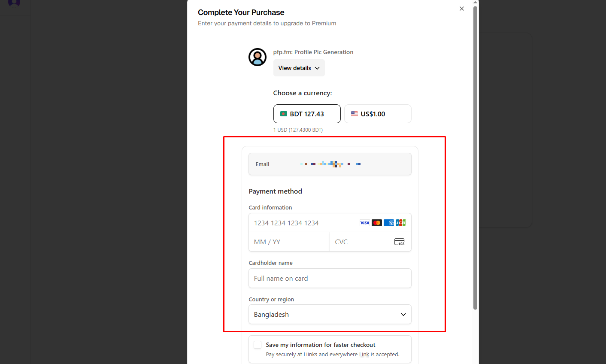Click the "Cardholder name" label
The height and width of the screenshot is (364, 606).
[271, 263]
